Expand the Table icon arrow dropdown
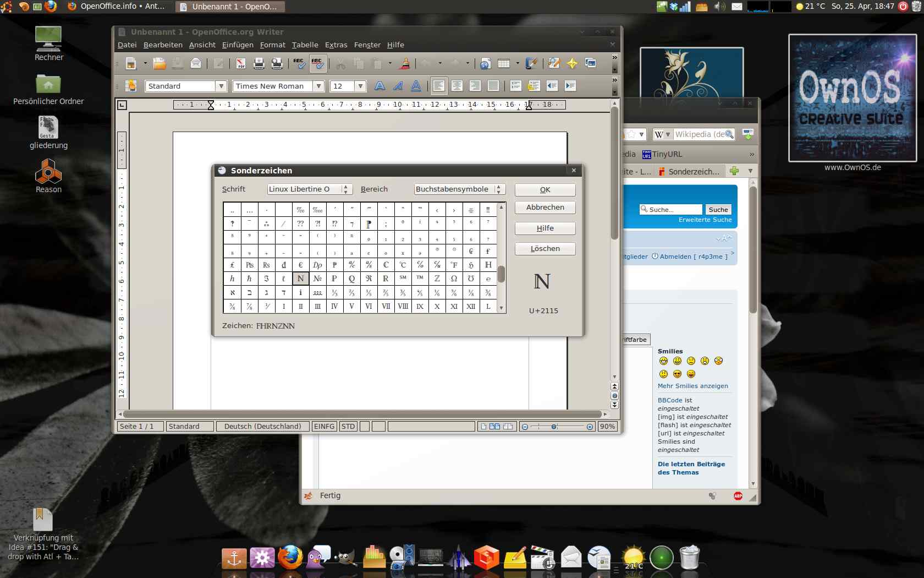Viewport: 924px width, 578px height. 517,63
